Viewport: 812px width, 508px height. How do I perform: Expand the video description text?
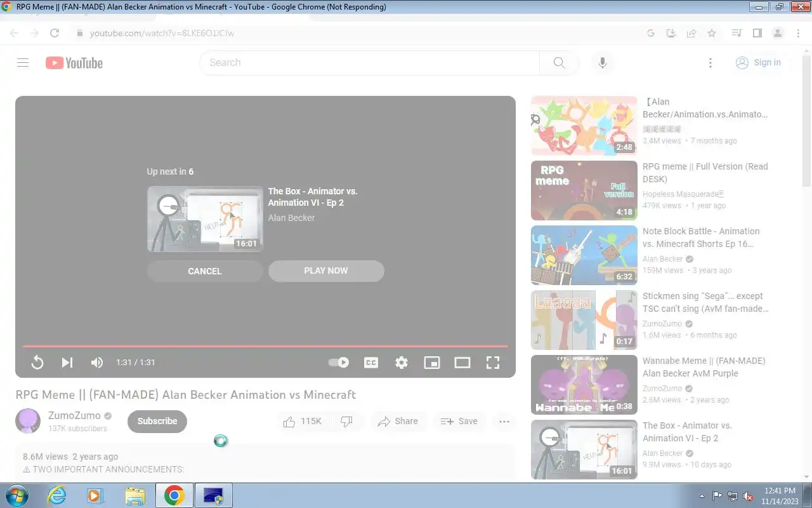pos(103,470)
